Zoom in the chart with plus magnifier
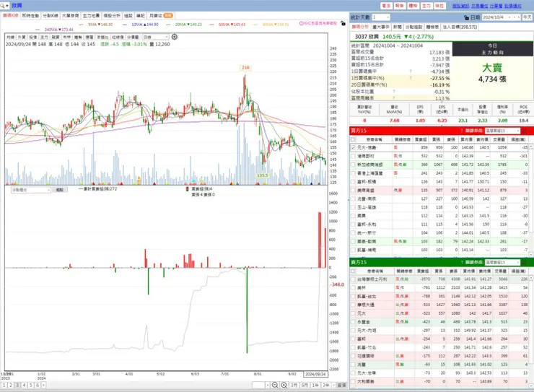The height and width of the screenshot is (392, 534). point(284,386)
